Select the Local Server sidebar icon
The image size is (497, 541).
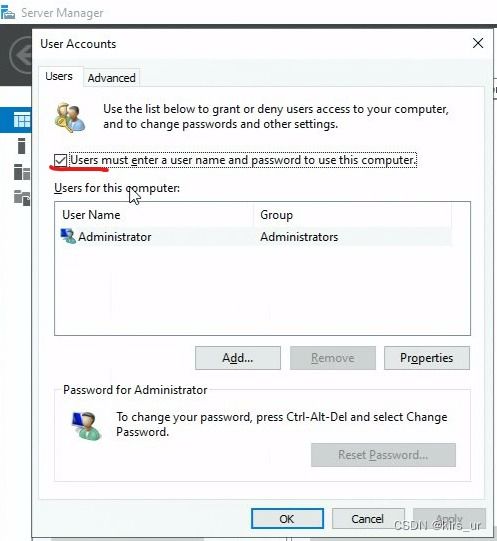(x=21, y=146)
